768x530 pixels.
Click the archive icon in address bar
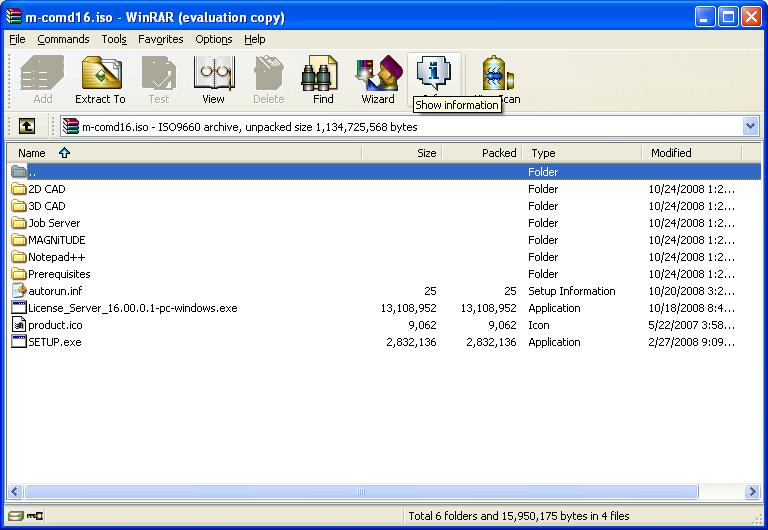coord(71,126)
